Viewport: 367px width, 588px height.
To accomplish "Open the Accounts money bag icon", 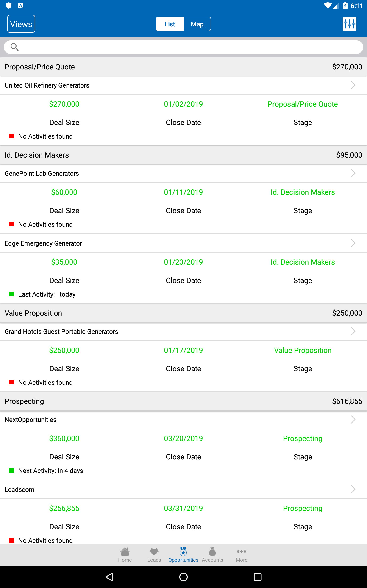I will coord(212,551).
